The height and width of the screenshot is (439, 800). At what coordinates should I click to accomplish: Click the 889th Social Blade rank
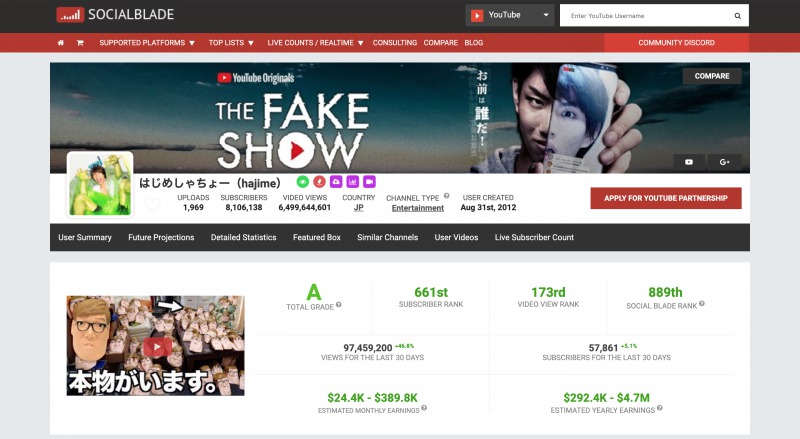(x=665, y=292)
